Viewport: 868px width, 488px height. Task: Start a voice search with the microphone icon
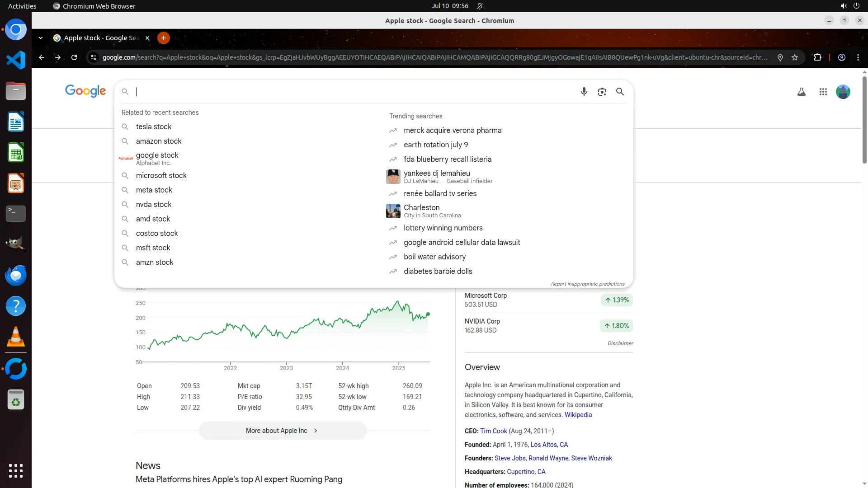[x=584, y=92]
